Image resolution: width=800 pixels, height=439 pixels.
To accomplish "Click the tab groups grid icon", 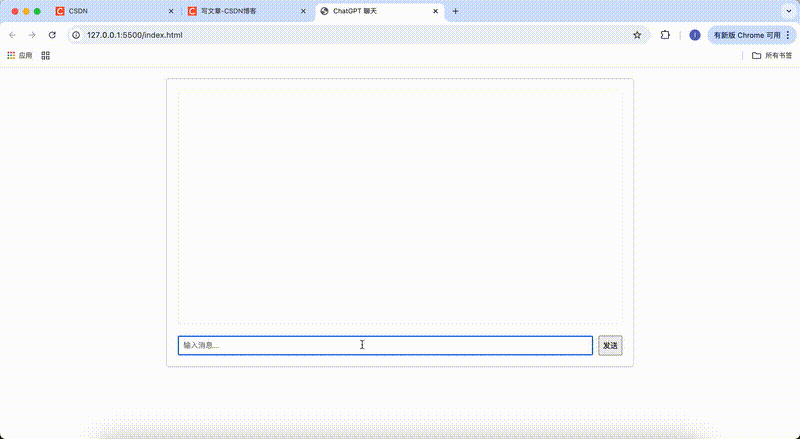I will pyautogui.click(x=45, y=55).
